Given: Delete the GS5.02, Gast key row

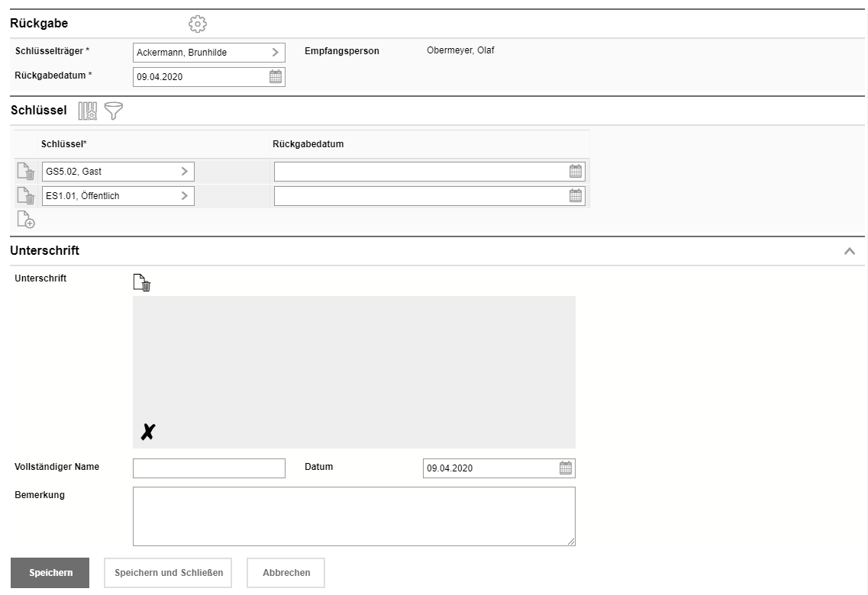Looking at the screenshot, I should [x=26, y=172].
